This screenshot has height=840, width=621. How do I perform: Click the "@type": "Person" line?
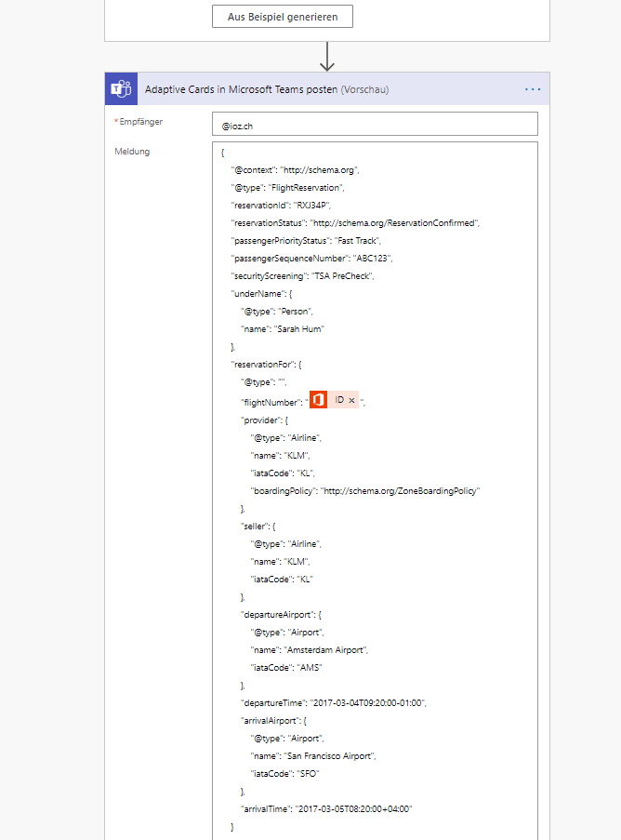click(277, 312)
